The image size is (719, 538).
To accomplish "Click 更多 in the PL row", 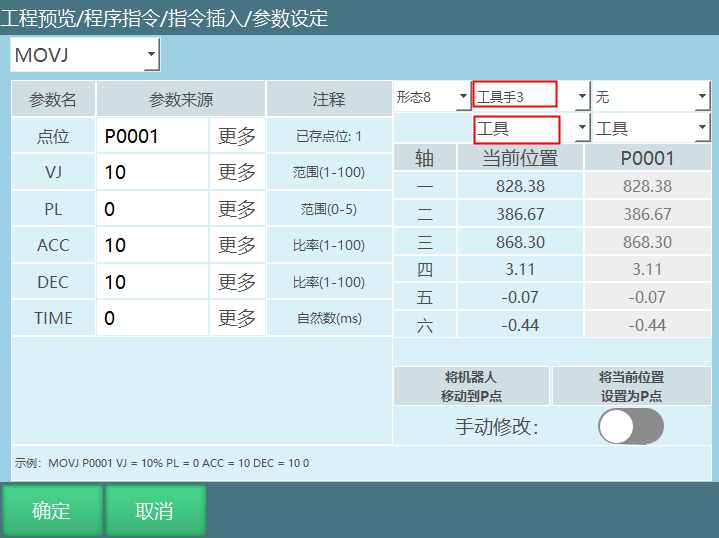I will [x=237, y=209].
